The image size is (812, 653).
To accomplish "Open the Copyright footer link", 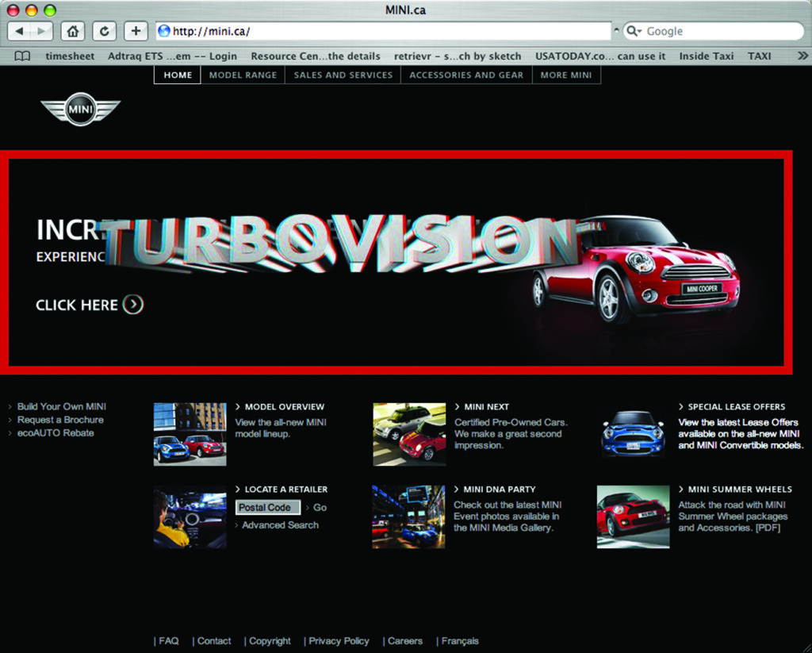I will click(x=270, y=641).
